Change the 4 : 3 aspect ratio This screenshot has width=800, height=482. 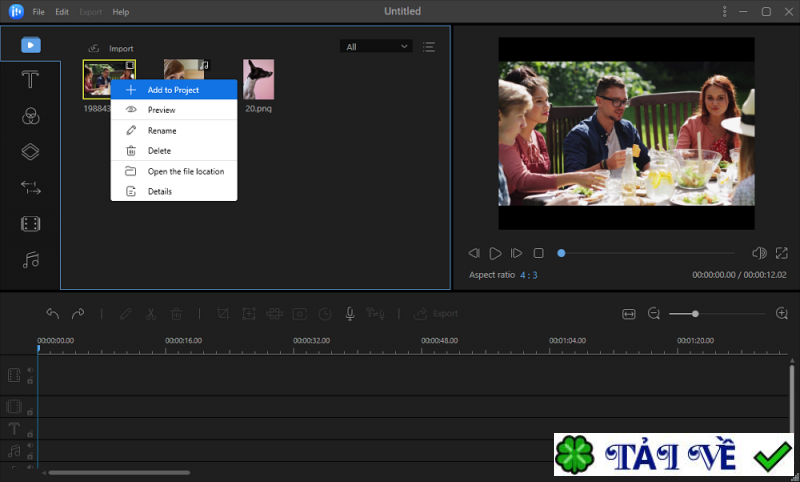pos(528,275)
